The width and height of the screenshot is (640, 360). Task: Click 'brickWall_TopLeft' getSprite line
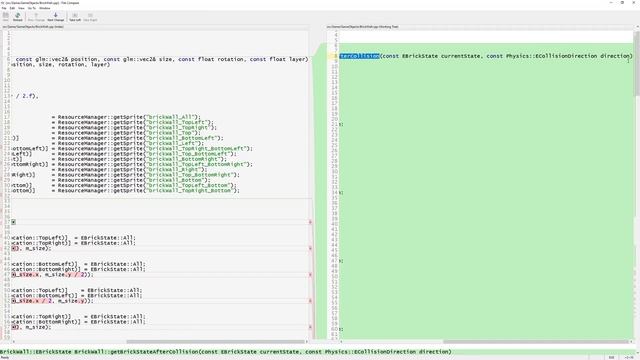point(133,122)
